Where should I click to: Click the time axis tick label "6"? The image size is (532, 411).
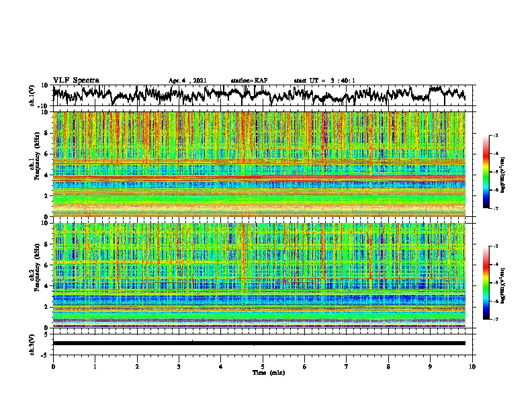305,367
